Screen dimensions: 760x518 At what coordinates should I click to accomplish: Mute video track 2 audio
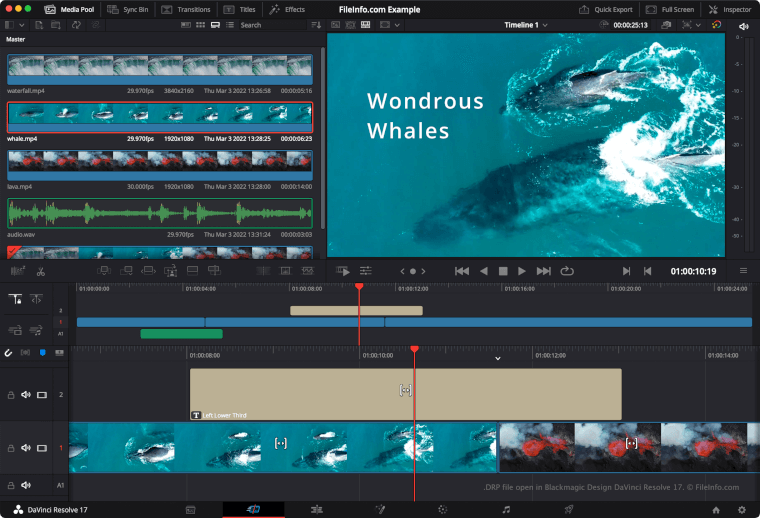tap(26, 395)
